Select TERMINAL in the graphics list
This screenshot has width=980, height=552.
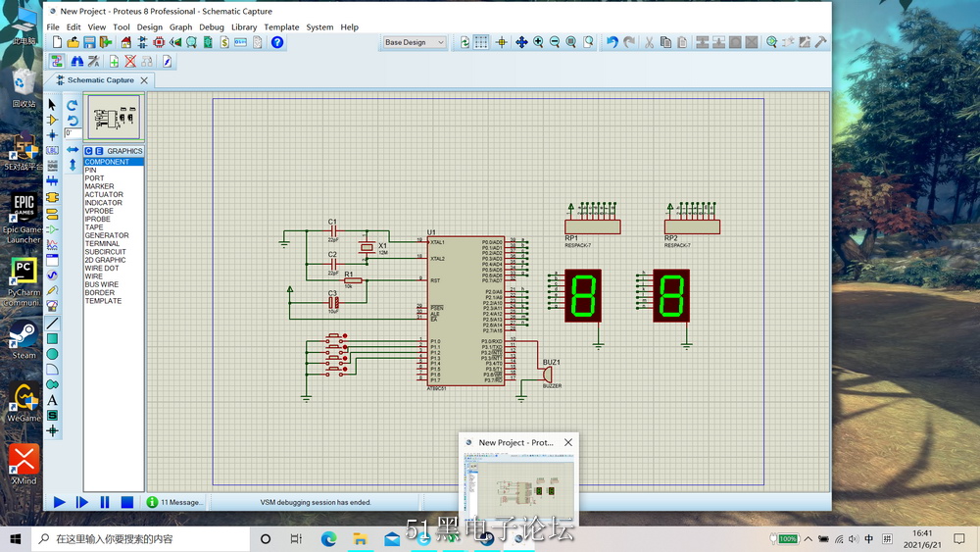click(x=113, y=244)
